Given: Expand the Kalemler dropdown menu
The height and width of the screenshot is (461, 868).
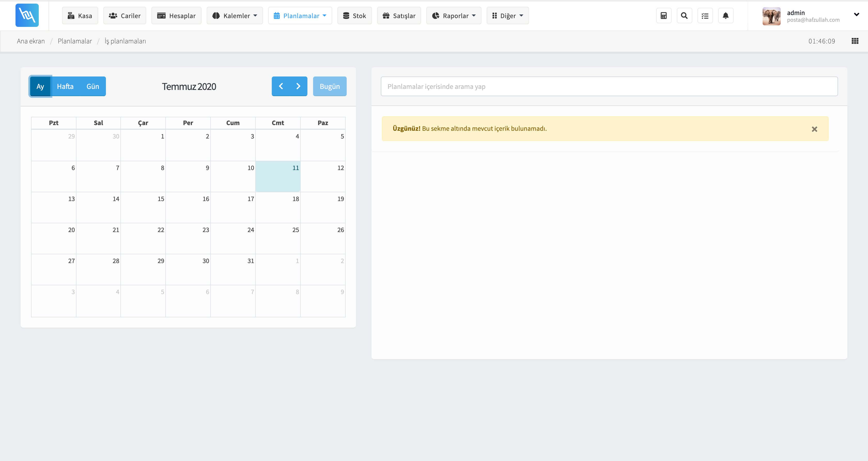Looking at the screenshot, I should click(x=235, y=16).
